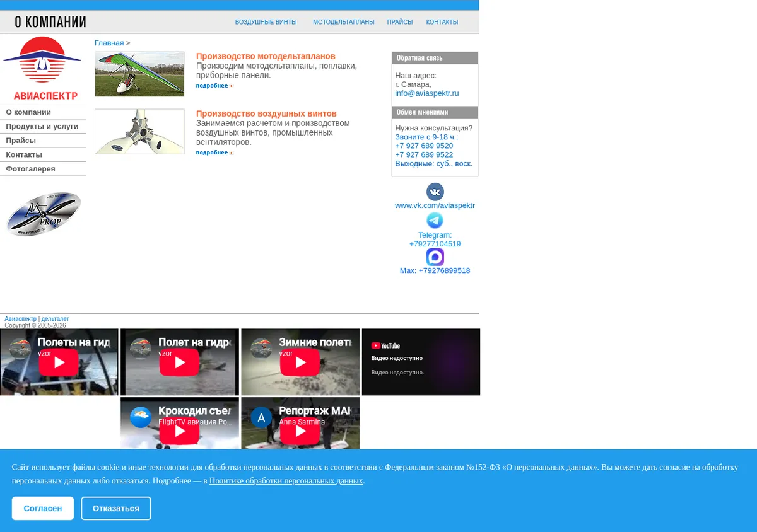Open the Воздушные винты top menu item
The height and width of the screenshot is (532, 757).
coord(266,22)
